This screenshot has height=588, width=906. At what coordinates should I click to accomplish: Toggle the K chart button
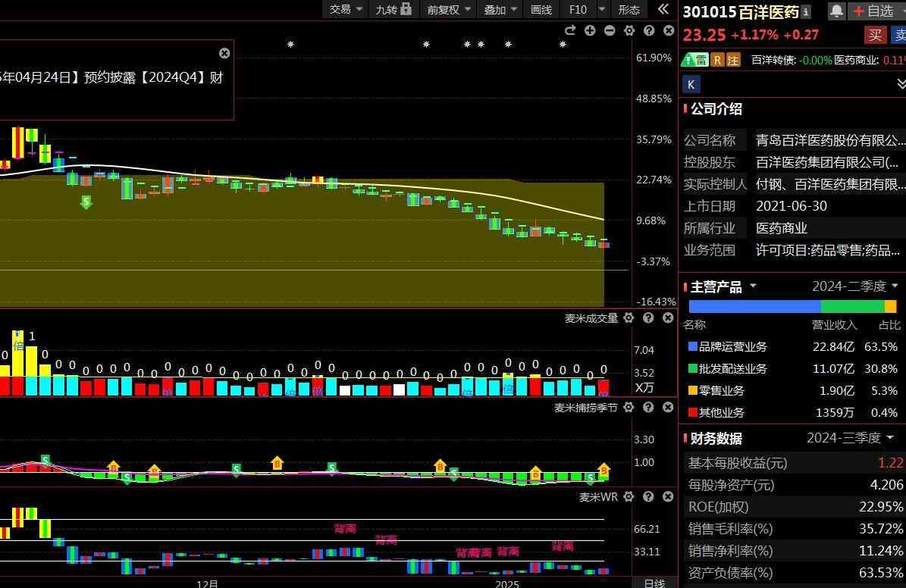(691, 84)
